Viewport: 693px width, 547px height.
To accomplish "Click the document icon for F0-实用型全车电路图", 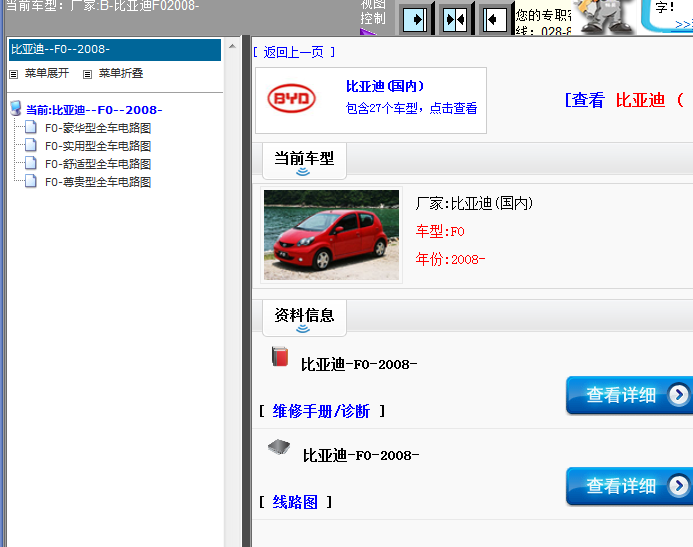I will coord(30,145).
